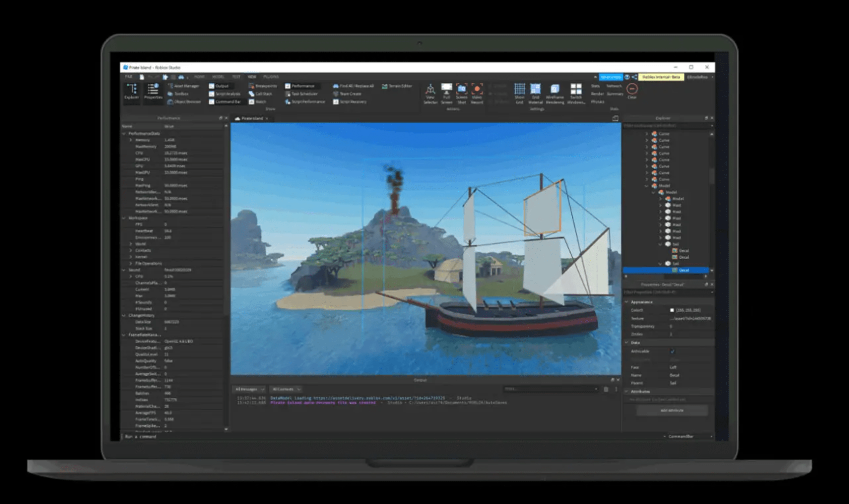Screen dimensions: 849x504
Task: Toggle the Show Grid button
Action: [x=519, y=89]
